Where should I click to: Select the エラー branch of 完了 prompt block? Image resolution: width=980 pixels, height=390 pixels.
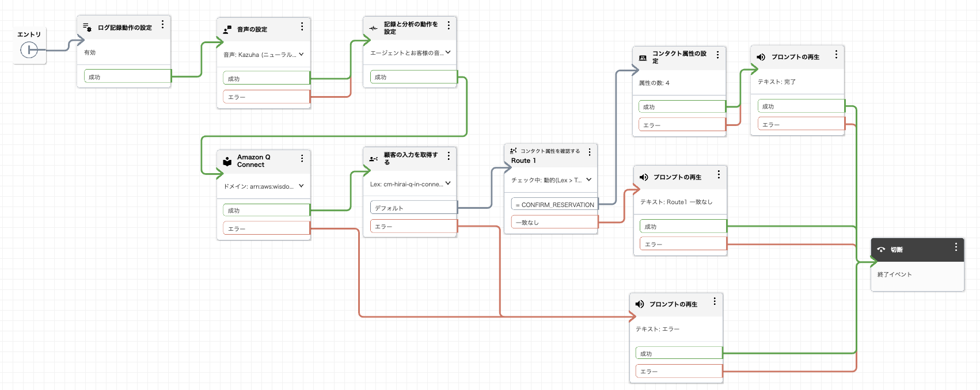801,124
